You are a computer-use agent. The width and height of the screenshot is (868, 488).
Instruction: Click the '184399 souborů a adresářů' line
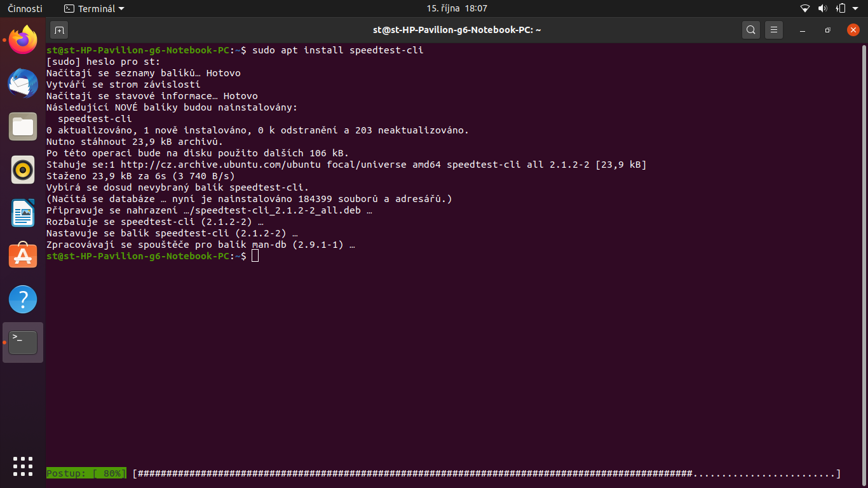249,199
